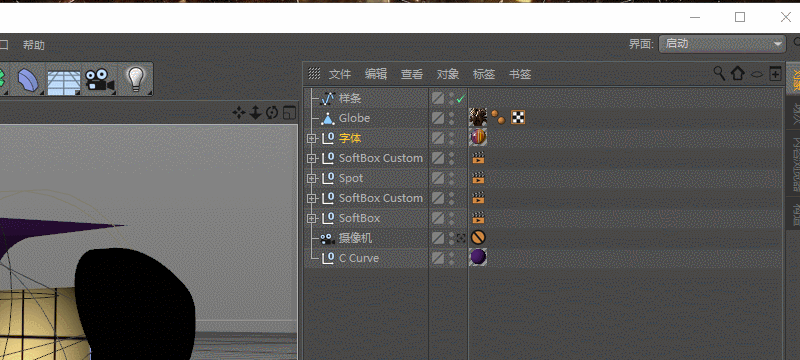Click the active-camera bracket icon on 摄像机
800x360 pixels.
[x=461, y=238]
